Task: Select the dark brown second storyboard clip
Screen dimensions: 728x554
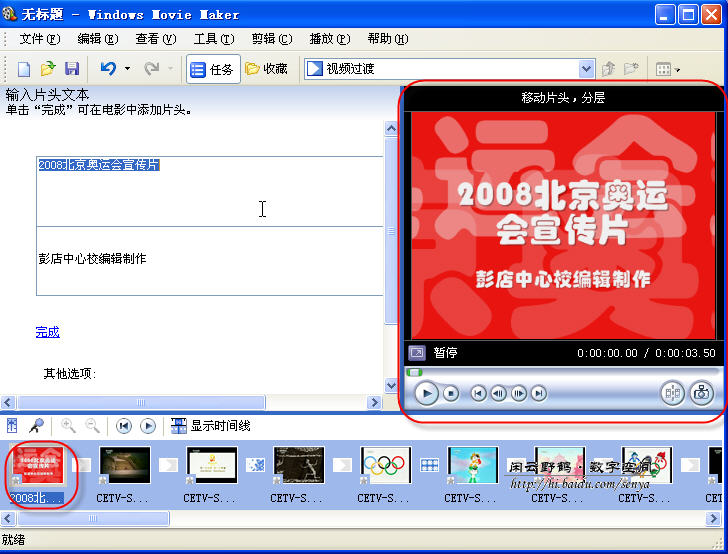Action: point(125,465)
